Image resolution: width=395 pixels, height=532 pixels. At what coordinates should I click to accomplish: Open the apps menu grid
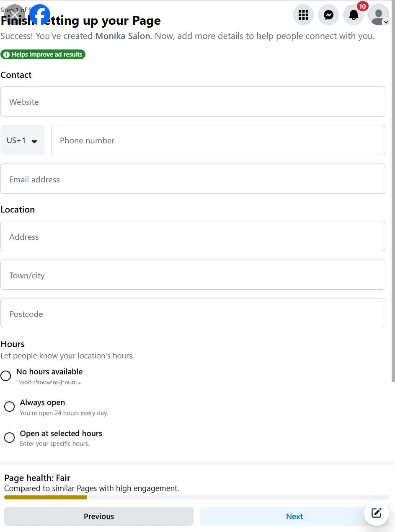pyautogui.click(x=303, y=15)
